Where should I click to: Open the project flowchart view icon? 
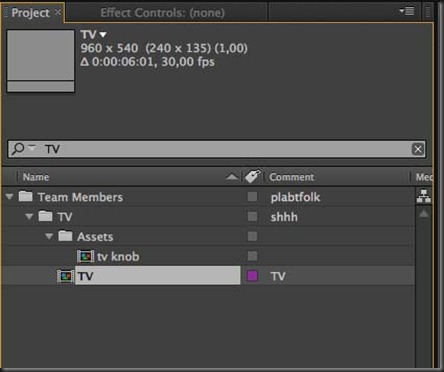click(424, 196)
